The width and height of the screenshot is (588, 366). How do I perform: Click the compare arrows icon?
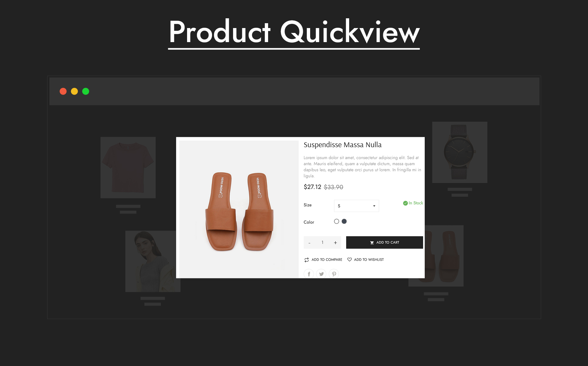pos(306,260)
